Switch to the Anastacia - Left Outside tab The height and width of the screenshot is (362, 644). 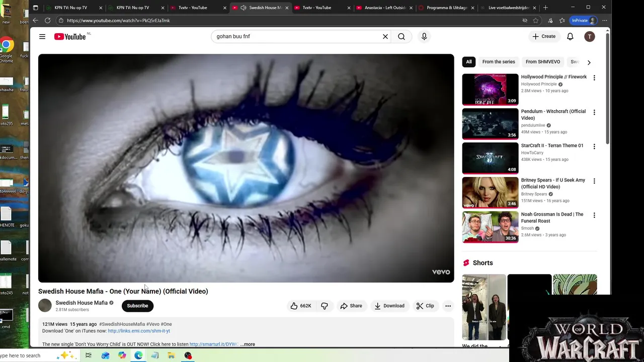(x=384, y=8)
